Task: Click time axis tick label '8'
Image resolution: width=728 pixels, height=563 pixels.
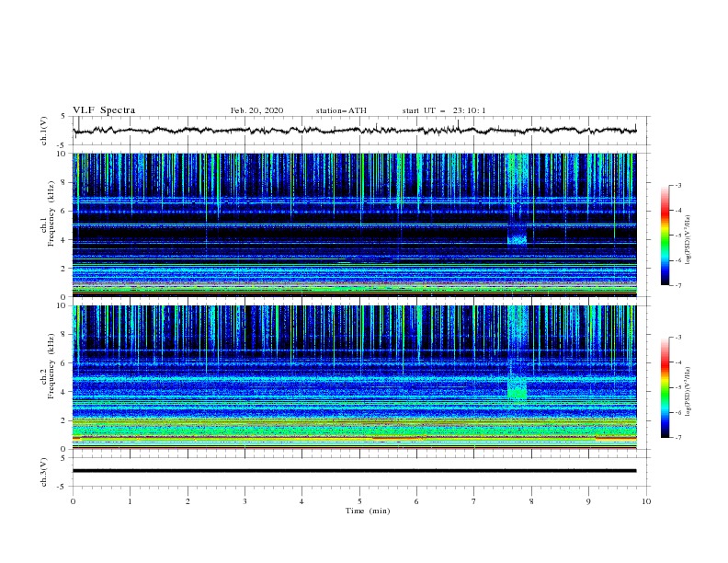Action: 531,501
